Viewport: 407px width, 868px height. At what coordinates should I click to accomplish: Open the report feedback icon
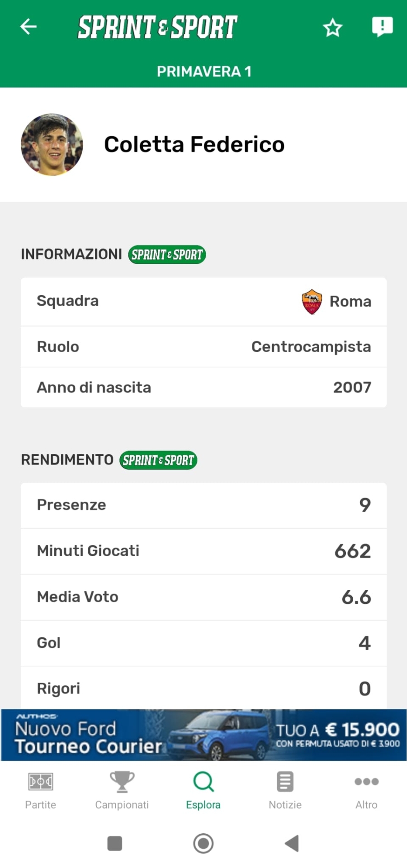(x=382, y=27)
